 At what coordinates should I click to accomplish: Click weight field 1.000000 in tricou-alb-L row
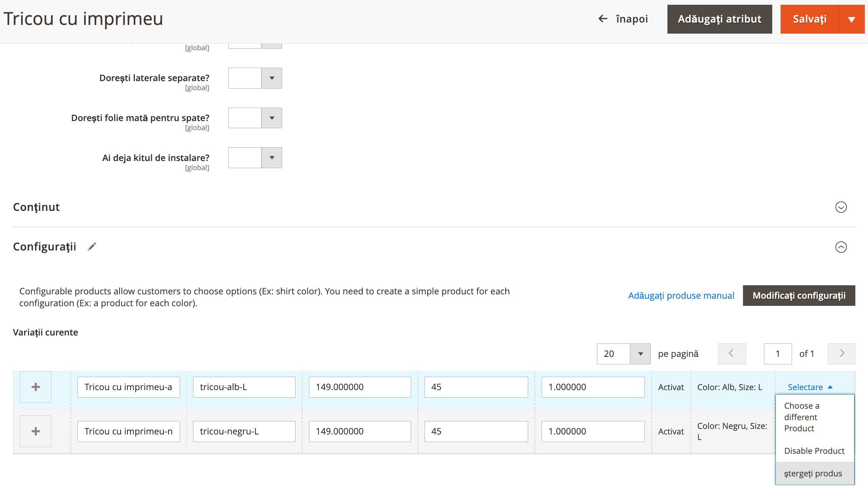click(593, 387)
